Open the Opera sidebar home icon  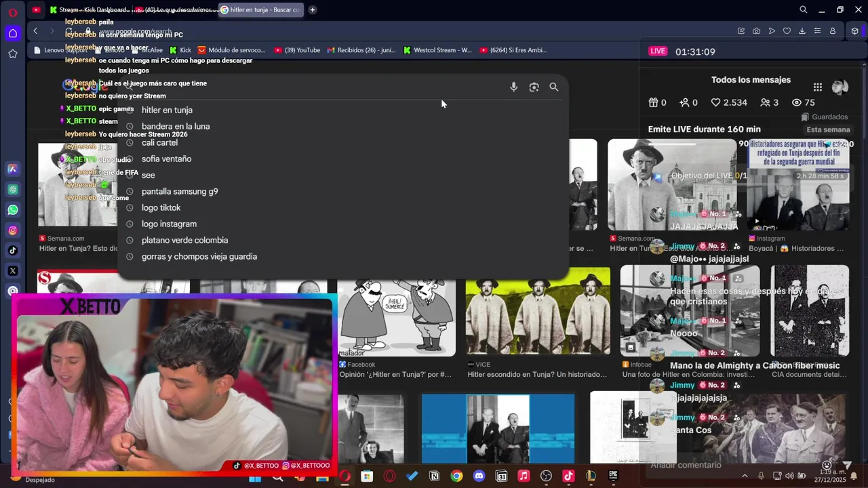(x=13, y=33)
